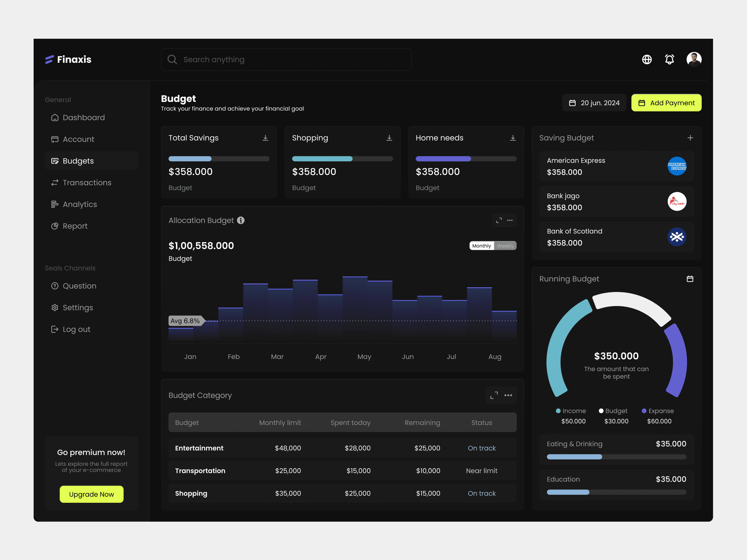Viewport: 747px width, 560px height.
Task: Click the Allocation Budget info icon
Action: (241, 220)
